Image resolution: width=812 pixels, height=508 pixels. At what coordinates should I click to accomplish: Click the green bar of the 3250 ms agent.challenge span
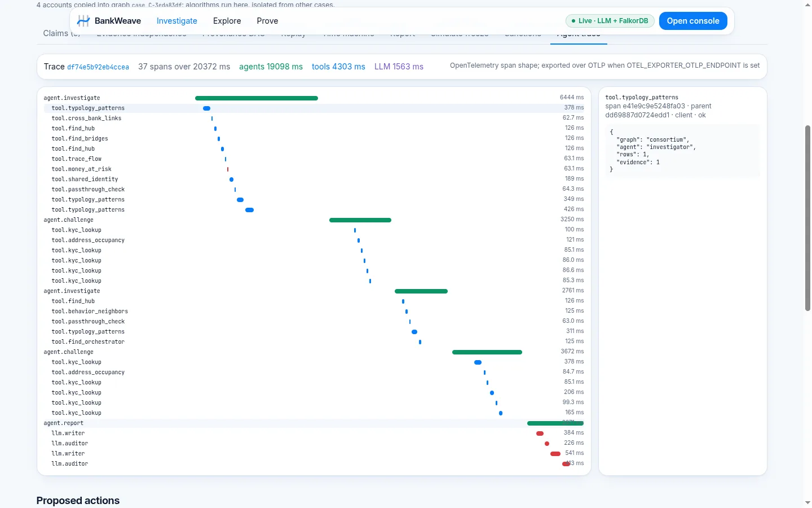360,220
